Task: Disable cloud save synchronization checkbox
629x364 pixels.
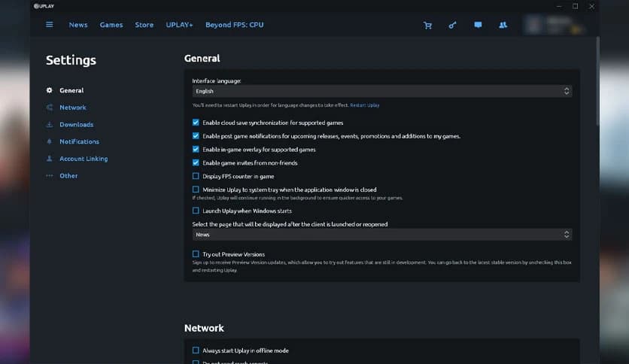Action: pyautogui.click(x=196, y=123)
